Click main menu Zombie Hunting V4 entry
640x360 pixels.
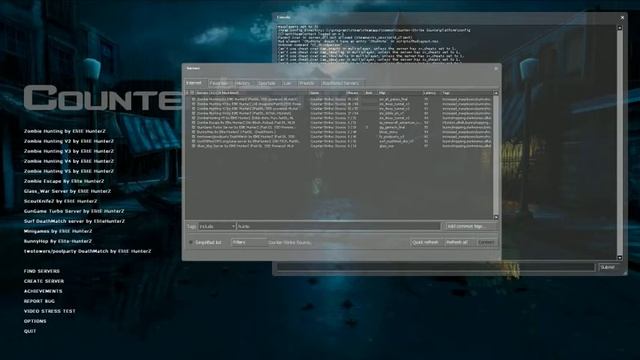69,161
